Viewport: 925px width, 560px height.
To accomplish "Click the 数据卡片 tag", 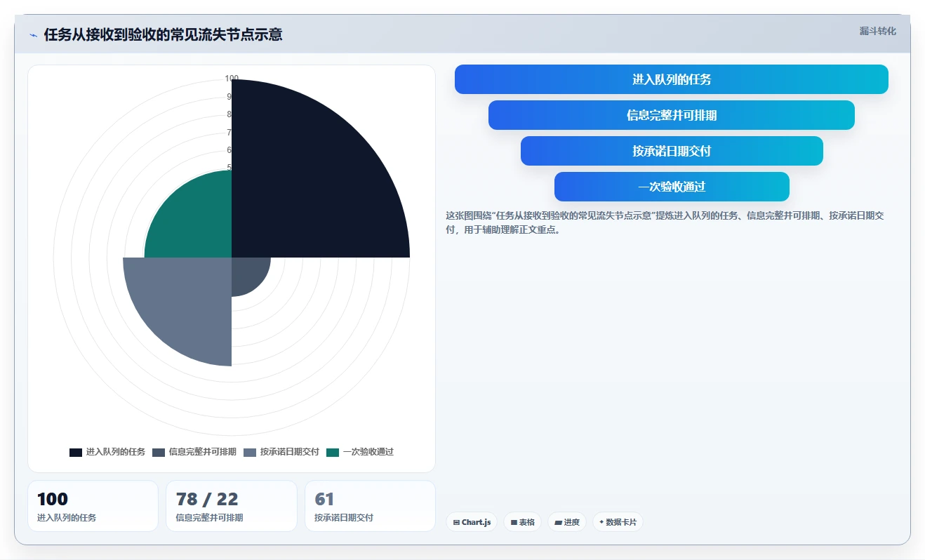I will 618,522.
